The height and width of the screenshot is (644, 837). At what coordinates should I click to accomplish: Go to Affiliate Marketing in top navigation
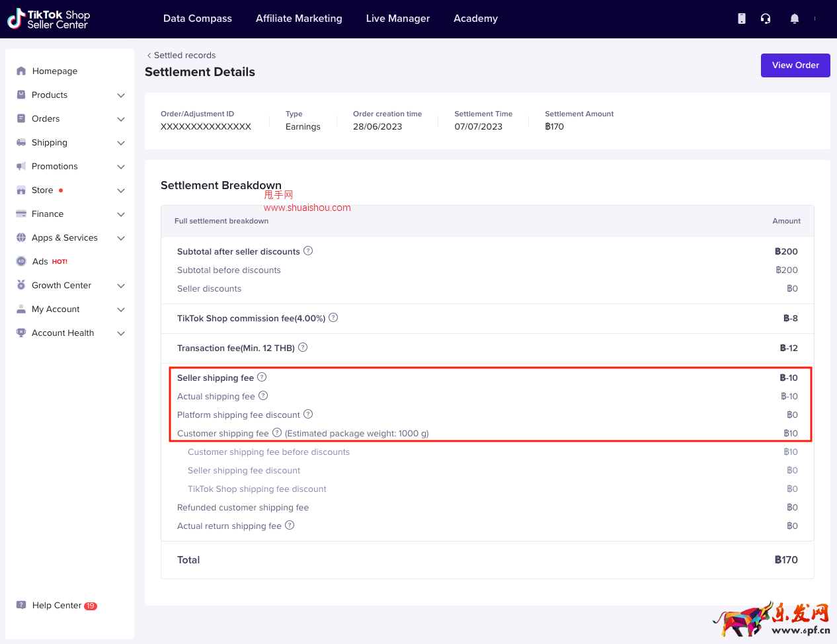pyautogui.click(x=299, y=19)
